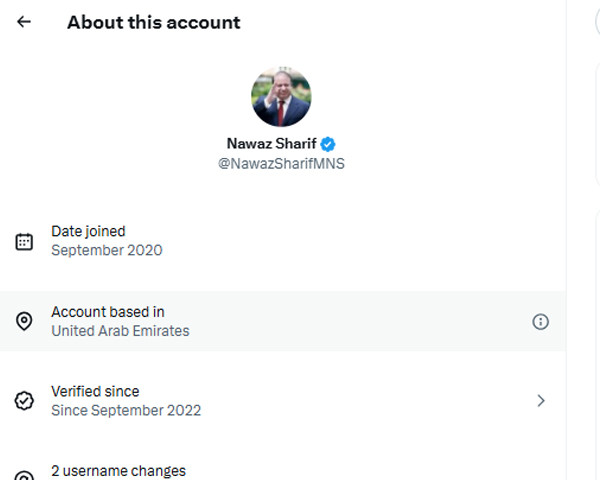The height and width of the screenshot is (480, 600).
Task: Open the Nawaz Sharif profile picture
Action: click(x=281, y=97)
